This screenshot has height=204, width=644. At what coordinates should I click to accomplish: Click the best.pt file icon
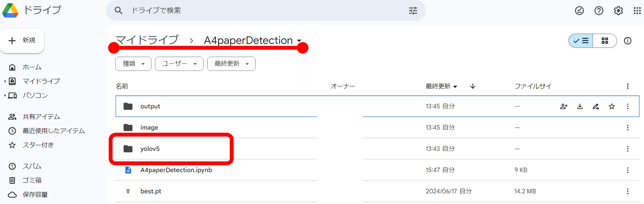pyautogui.click(x=128, y=191)
